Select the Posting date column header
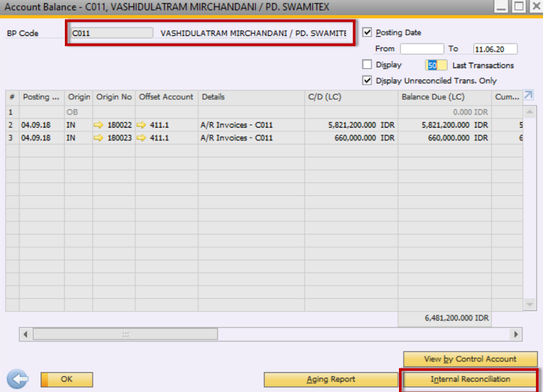 click(41, 98)
